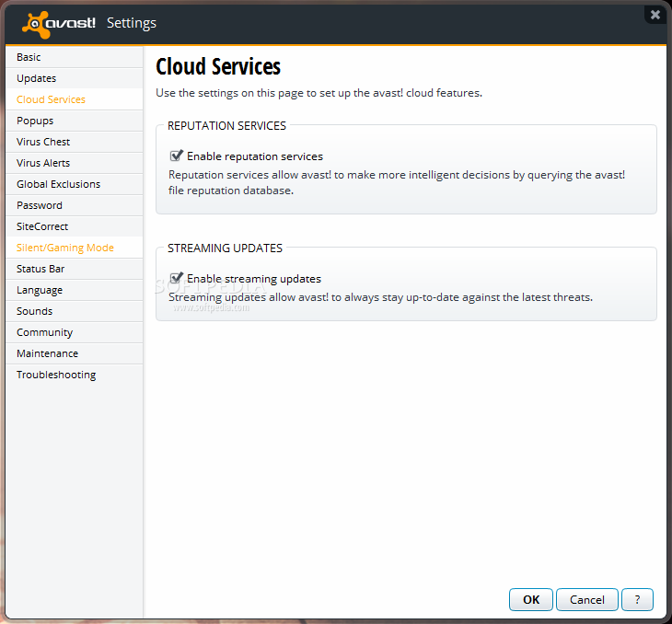Disable reputation services checkbox

tap(176, 156)
